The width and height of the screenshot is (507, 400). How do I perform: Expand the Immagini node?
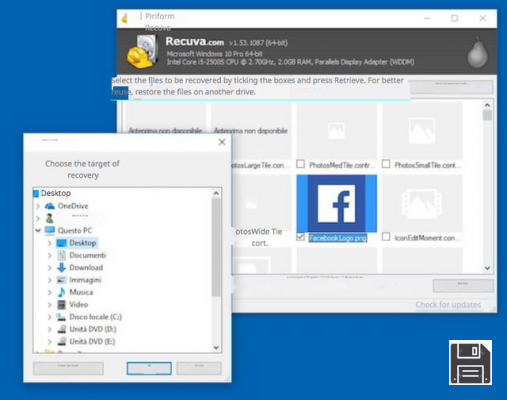pos(50,280)
